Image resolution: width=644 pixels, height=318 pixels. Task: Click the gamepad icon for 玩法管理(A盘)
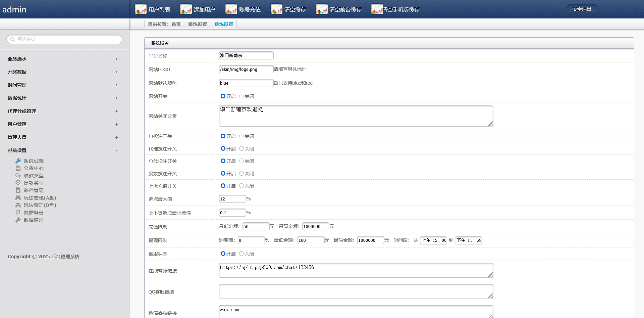[18, 198]
